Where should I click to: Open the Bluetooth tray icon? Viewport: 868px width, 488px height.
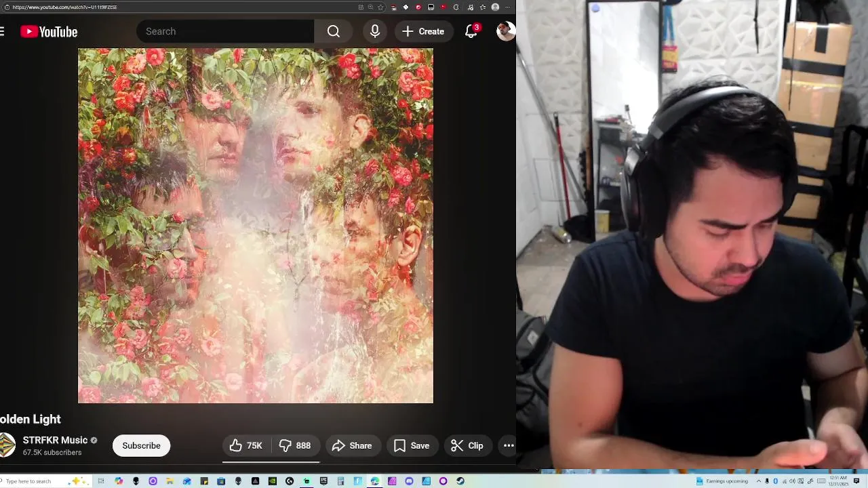tap(775, 481)
